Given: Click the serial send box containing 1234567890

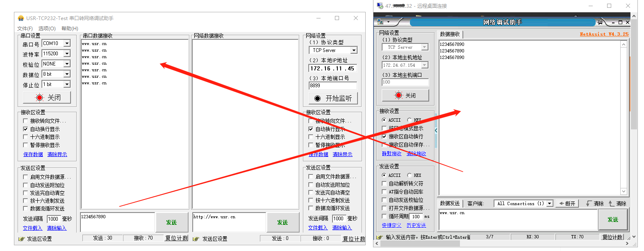Looking at the screenshot, I should pos(118,222).
